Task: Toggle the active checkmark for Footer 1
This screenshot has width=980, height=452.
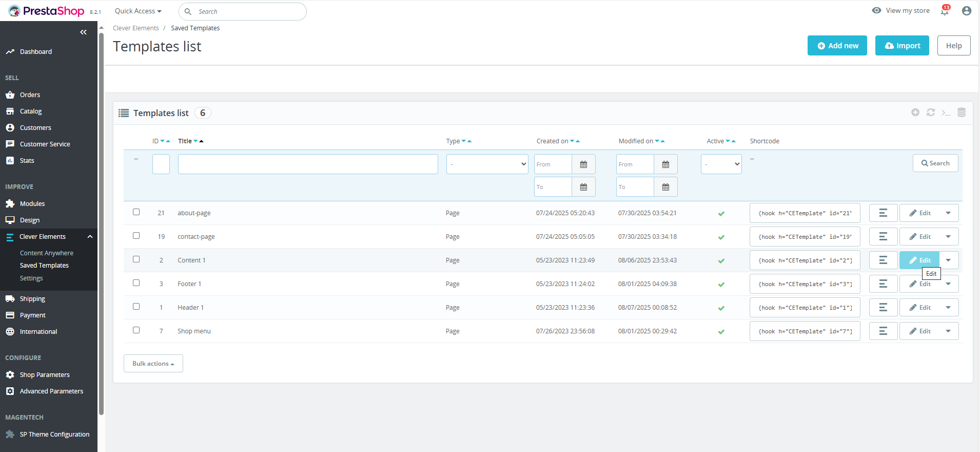Action: (x=721, y=285)
